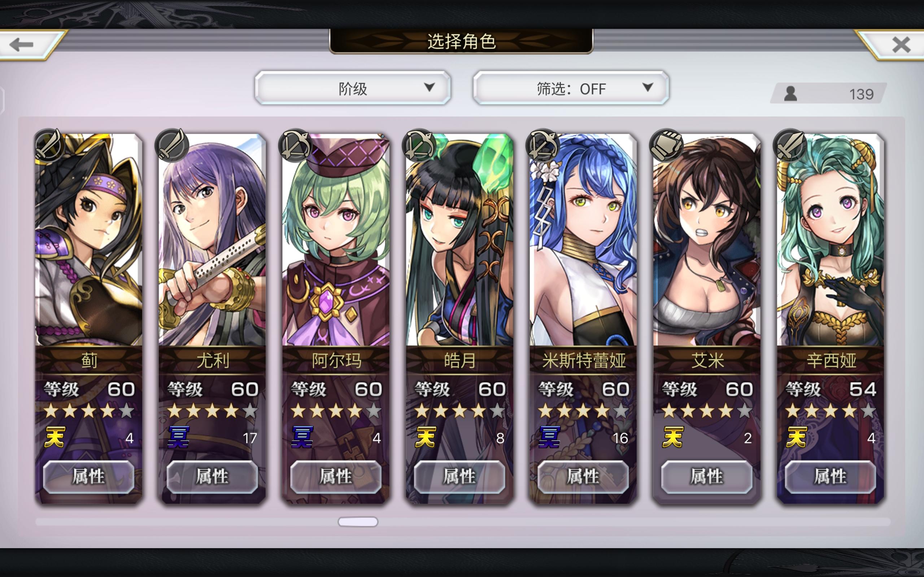Click the sword weapon icon on 蓟's card
Viewport: 924px width, 577px height.
coord(48,145)
